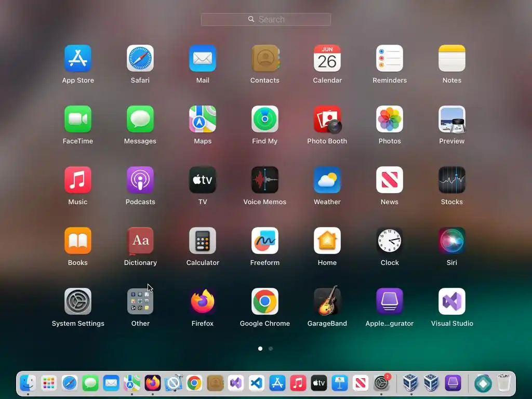Launch Calculator
This screenshot has height=399, width=532.
click(x=203, y=241)
